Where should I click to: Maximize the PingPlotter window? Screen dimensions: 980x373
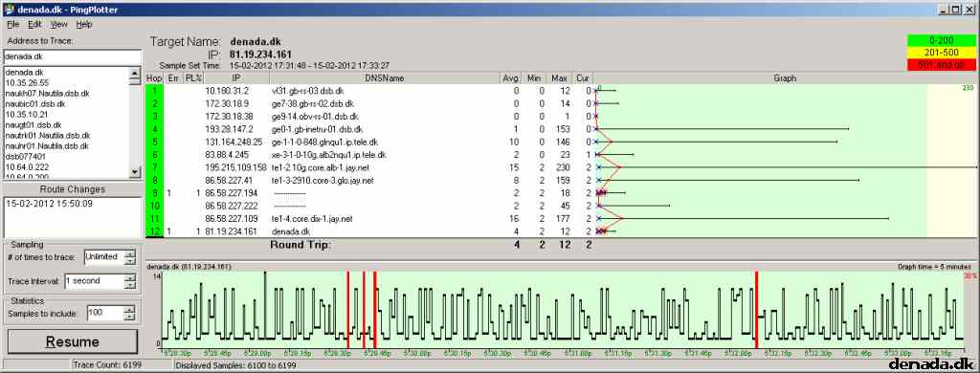tap(956, 10)
